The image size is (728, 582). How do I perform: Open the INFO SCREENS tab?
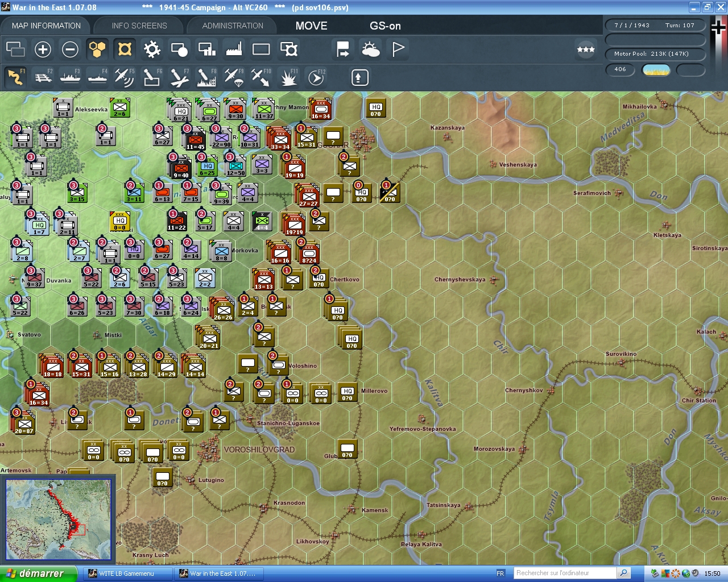pyautogui.click(x=139, y=26)
